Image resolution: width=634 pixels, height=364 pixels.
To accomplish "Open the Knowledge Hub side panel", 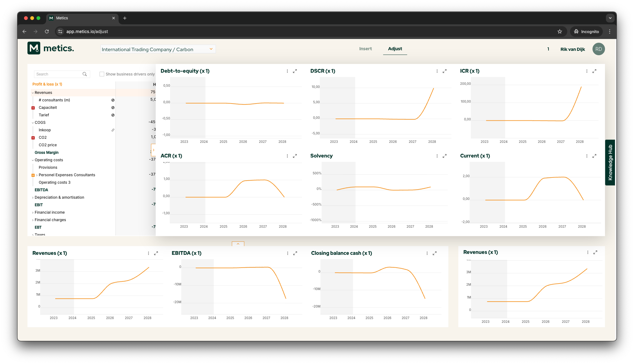I will 610,163.
